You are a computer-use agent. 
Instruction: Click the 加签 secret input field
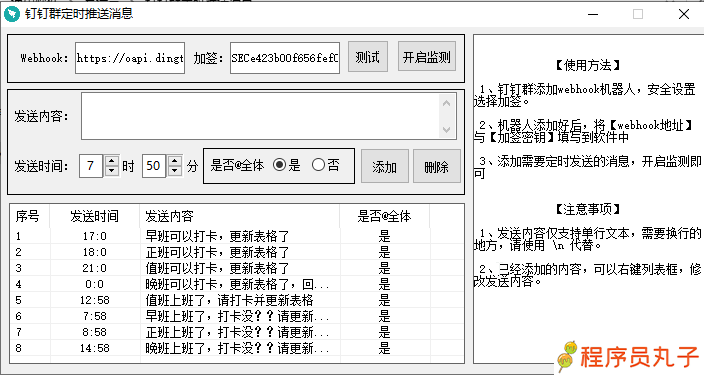coord(285,58)
